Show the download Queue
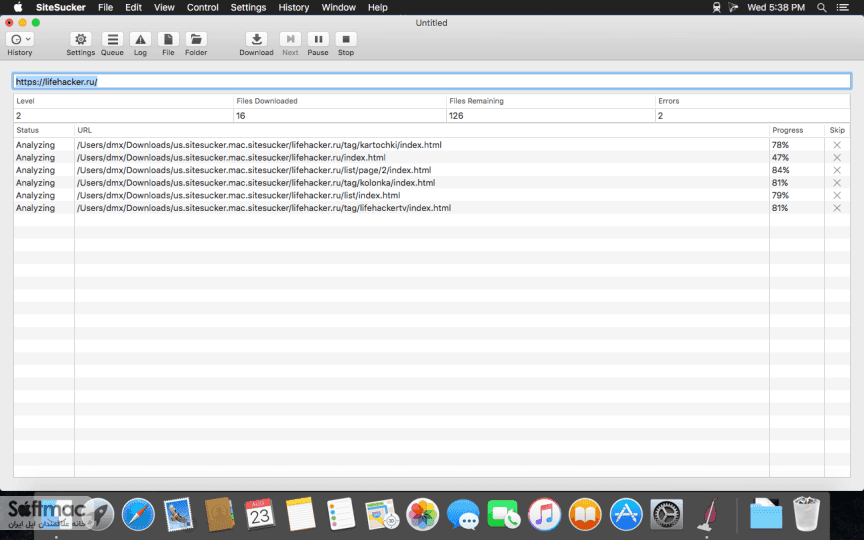 (112, 40)
